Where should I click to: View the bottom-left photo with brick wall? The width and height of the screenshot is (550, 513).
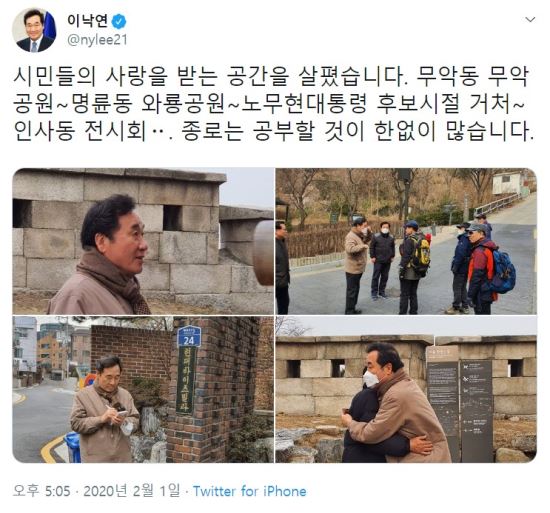click(x=143, y=390)
